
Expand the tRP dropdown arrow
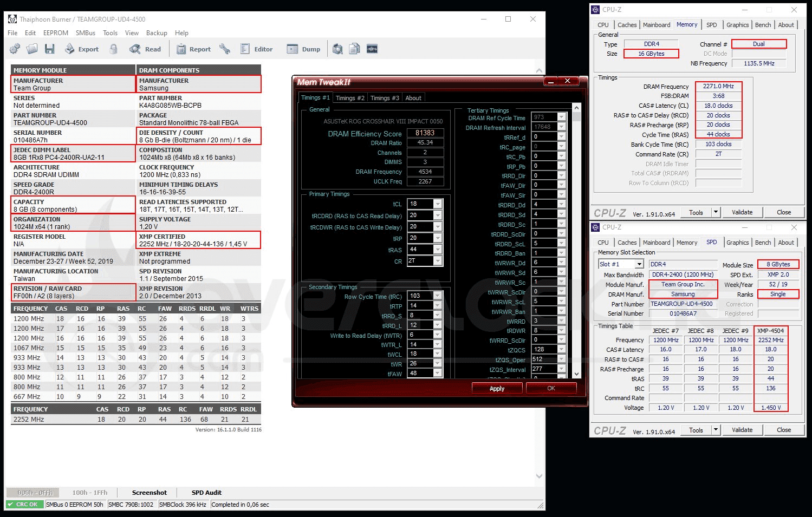(438, 238)
